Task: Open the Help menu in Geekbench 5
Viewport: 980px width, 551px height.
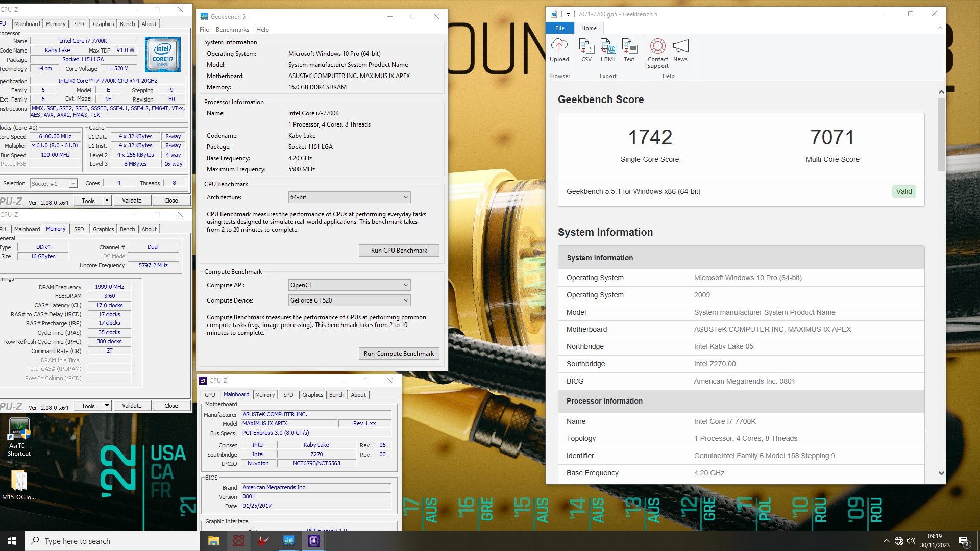Action: [262, 30]
